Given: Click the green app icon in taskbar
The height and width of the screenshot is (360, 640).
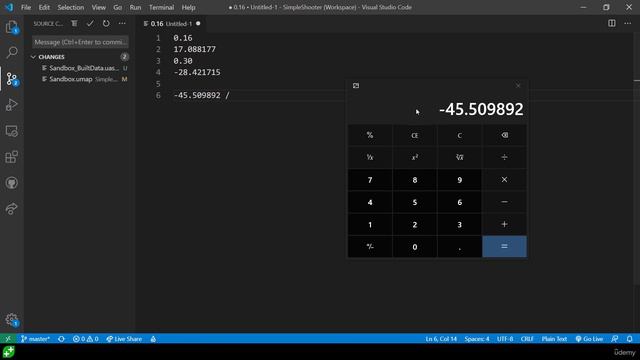Looking at the screenshot, I should pos(9,352).
